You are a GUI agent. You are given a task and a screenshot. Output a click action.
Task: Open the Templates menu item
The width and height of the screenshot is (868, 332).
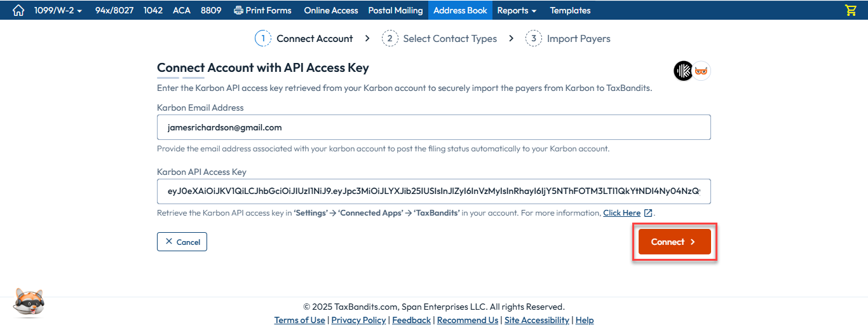[570, 10]
